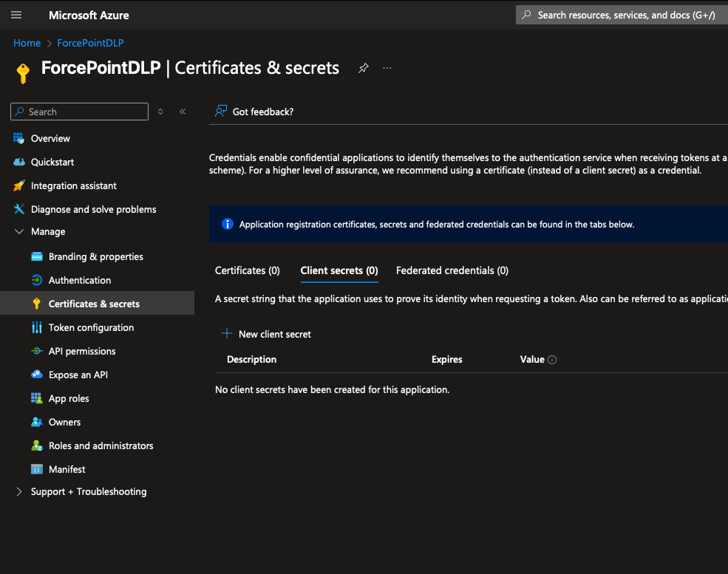This screenshot has height=574, width=728.
Task: Expand Support + Troubleshooting section
Action: click(x=19, y=491)
